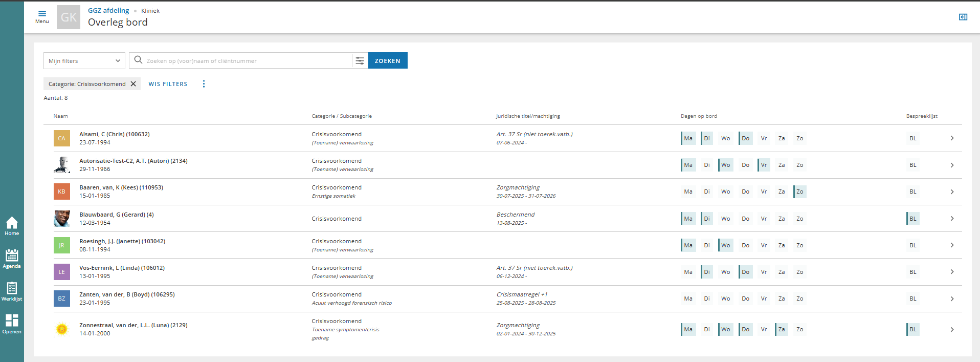Open the Werklijst checklist icon

pos(12,291)
